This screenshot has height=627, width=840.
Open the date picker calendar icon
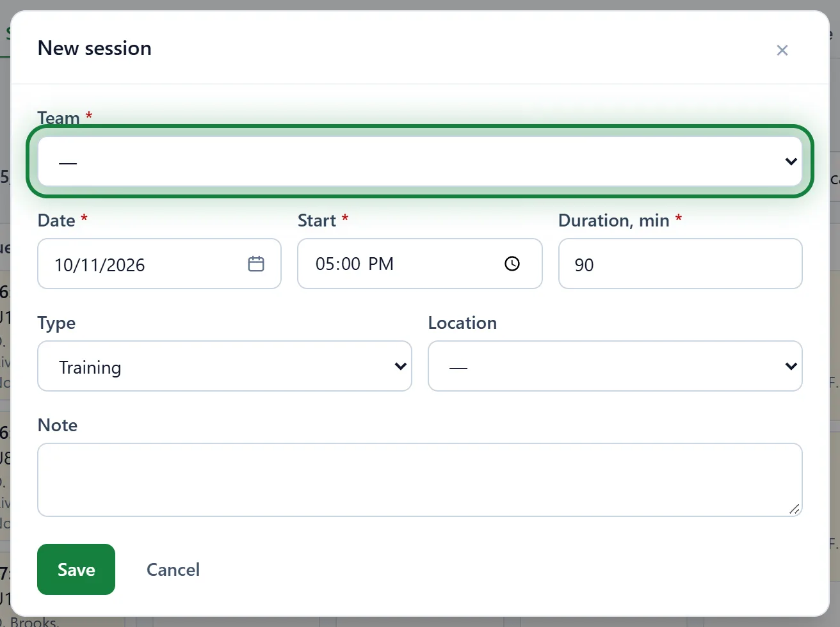pyautogui.click(x=256, y=264)
